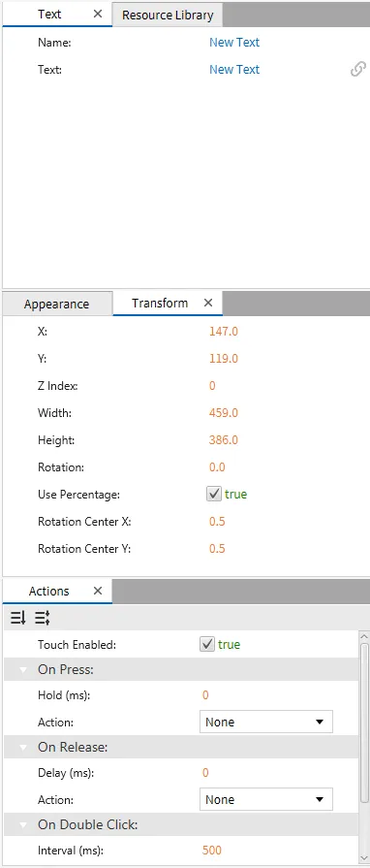Open the On Press Action dropdown
The width and height of the screenshot is (370, 868).
pyautogui.click(x=266, y=722)
